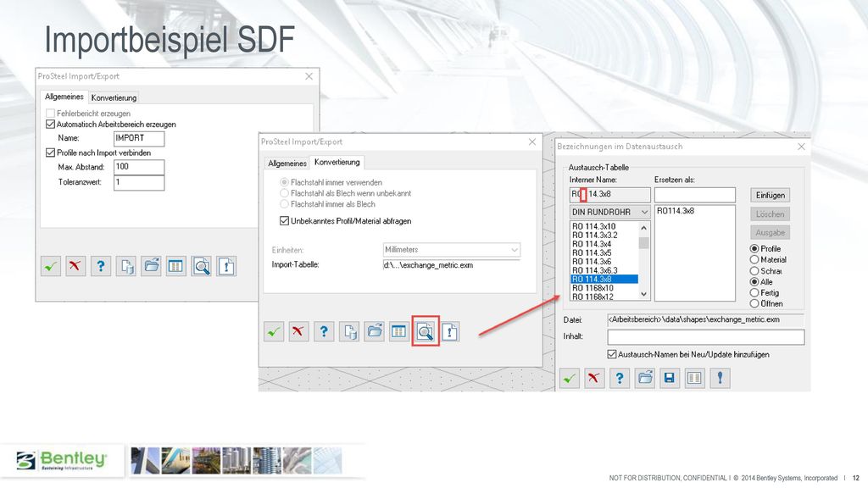Select 'RO 114.3x6.3' in the profile list
Image resolution: width=868 pixels, height=488 pixels.
604,270
